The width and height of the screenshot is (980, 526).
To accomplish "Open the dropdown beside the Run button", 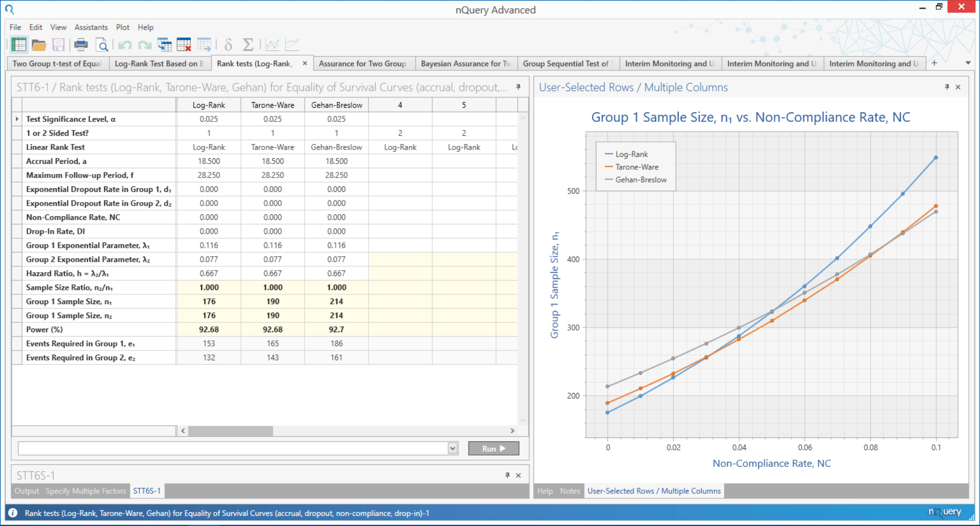I will pos(453,448).
